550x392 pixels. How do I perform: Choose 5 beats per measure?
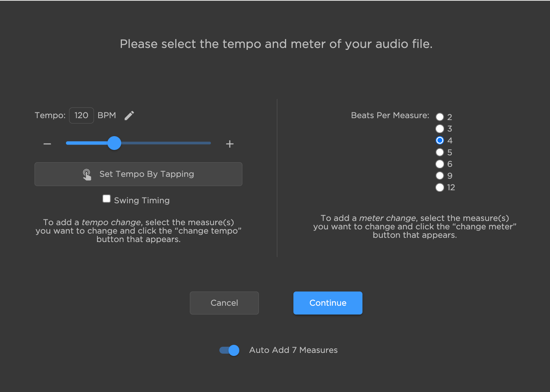pyautogui.click(x=440, y=152)
